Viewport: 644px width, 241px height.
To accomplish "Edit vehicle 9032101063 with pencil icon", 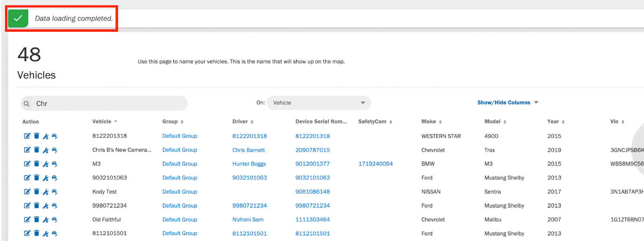I will (x=27, y=178).
